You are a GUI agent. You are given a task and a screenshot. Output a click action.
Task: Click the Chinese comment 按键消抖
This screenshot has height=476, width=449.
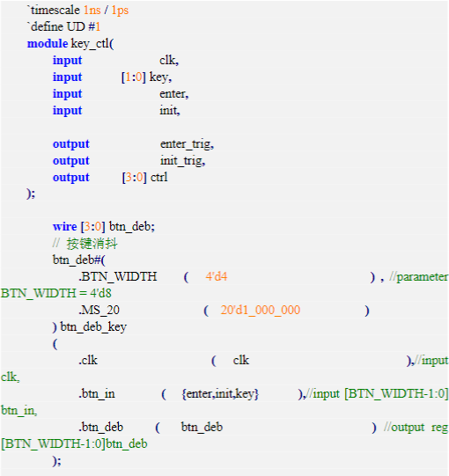[92, 244]
